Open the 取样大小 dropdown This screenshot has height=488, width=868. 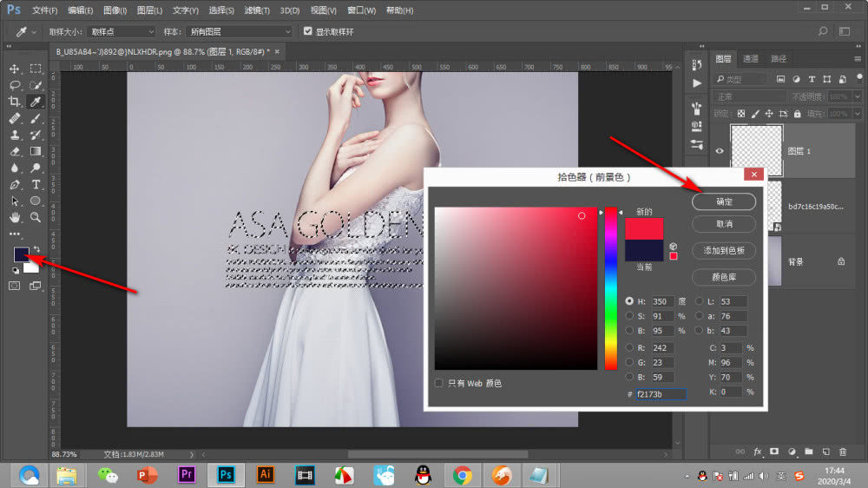click(122, 31)
